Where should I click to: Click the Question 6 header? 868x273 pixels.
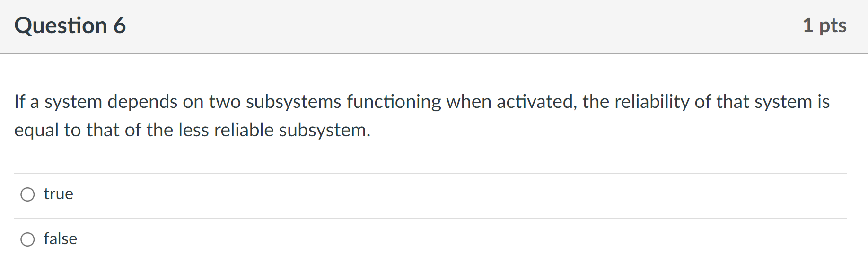pyautogui.click(x=70, y=26)
